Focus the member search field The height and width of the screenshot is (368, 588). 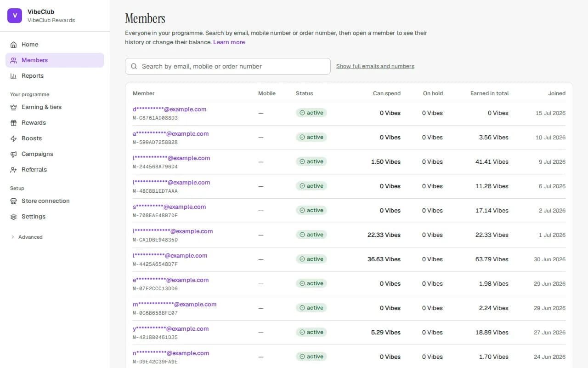[x=228, y=66]
